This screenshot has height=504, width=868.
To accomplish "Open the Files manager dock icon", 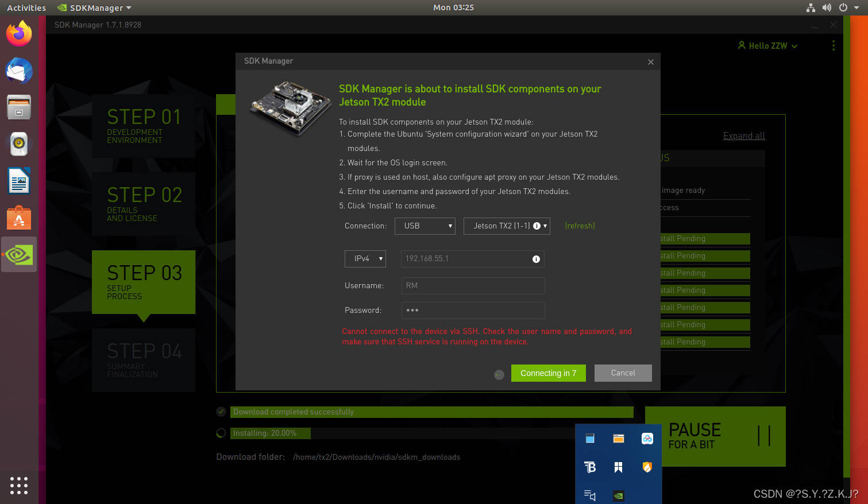I will [19, 107].
